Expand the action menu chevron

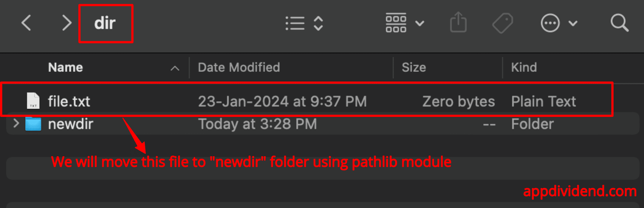[x=573, y=23]
